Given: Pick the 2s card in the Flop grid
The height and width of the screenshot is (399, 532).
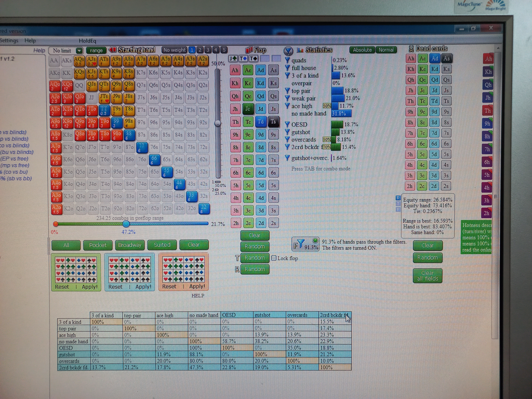Looking at the screenshot, I should pyautogui.click(x=273, y=223).
